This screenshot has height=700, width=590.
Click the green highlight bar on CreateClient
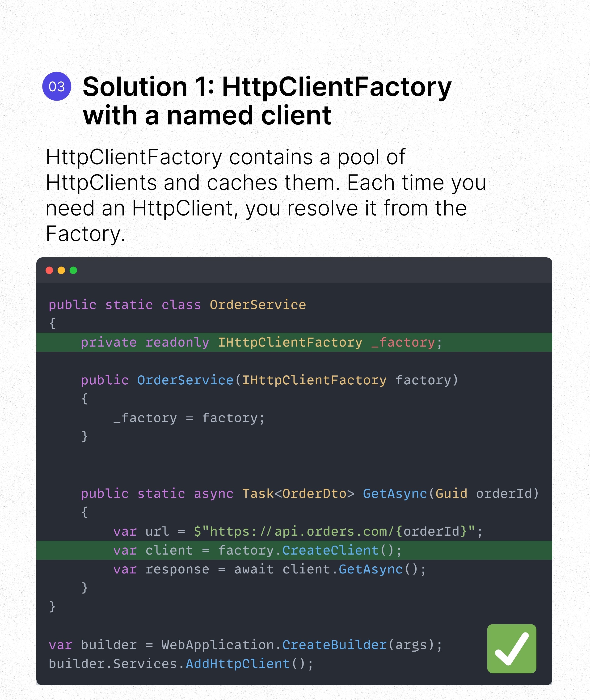coord(257,550)
